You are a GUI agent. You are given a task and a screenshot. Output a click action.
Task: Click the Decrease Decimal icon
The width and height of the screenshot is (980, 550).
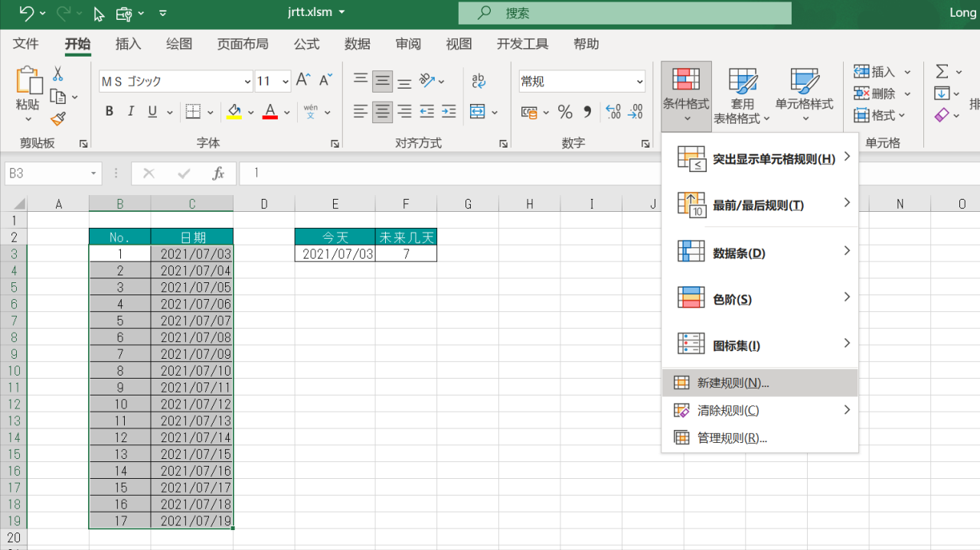click(635, 112)
